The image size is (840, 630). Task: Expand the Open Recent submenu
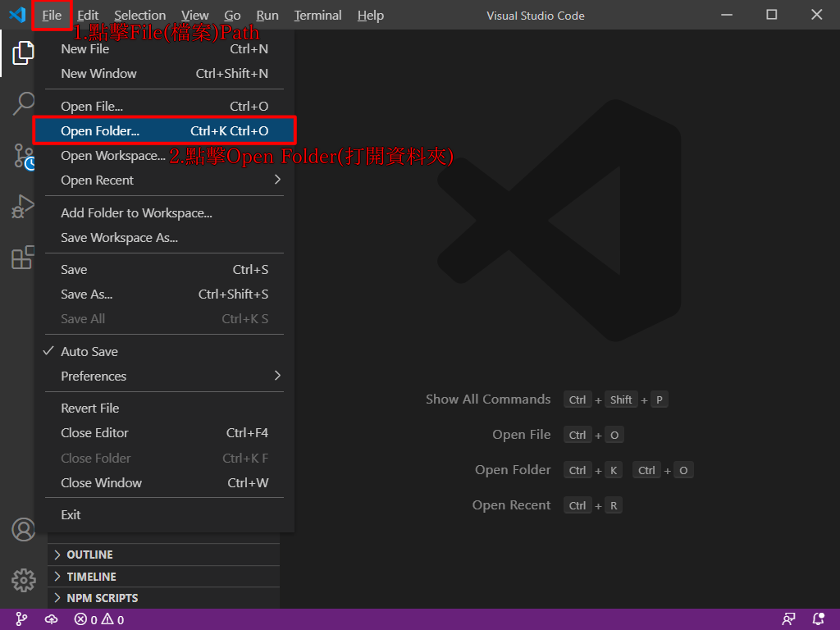(164, 180)
